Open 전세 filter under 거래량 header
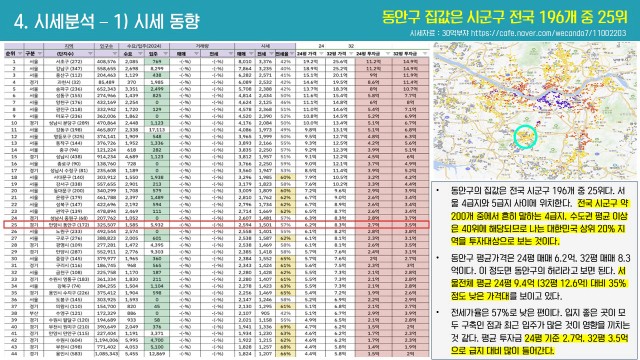 click(231, 54)
